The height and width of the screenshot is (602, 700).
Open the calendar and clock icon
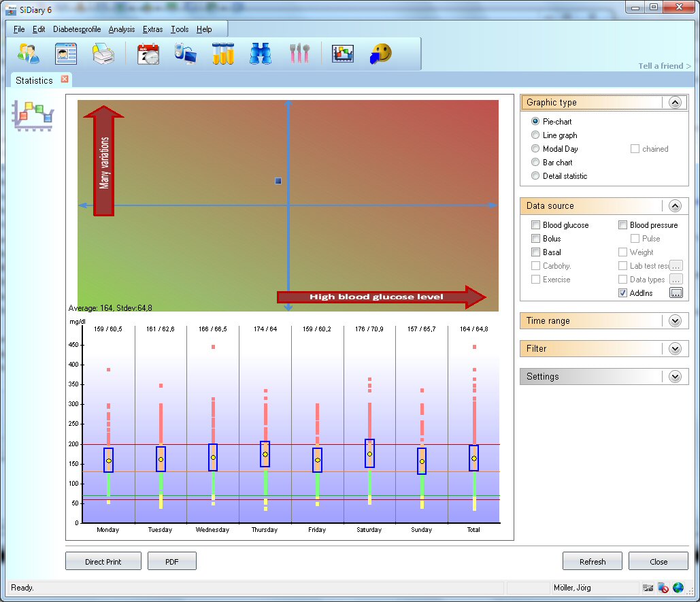pyautogui.click(x=148, y=53)
